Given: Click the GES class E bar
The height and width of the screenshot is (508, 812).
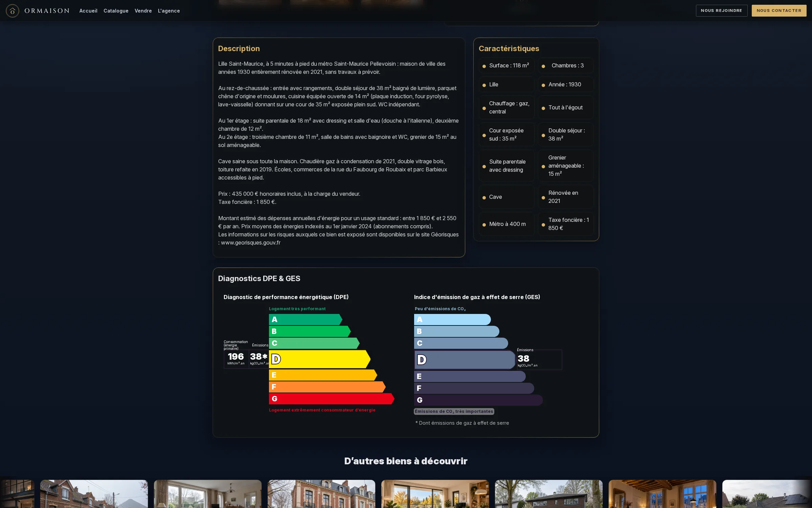Looking at the screenshot, I should coord(470,376).
